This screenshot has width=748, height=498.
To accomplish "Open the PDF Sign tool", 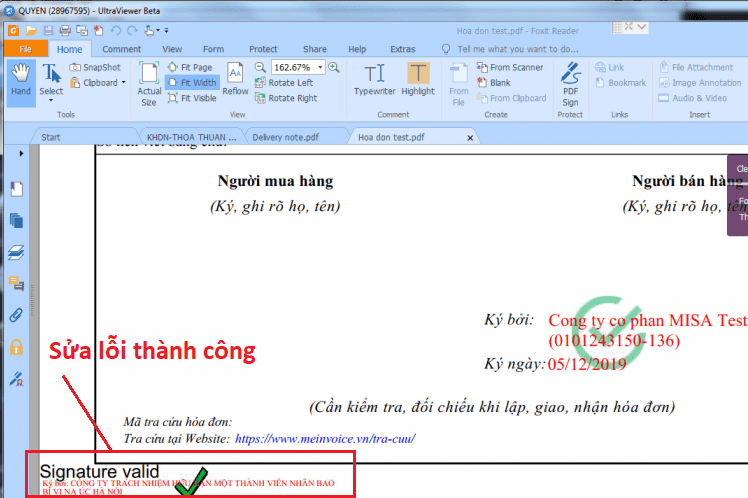I will pos(570,84).
